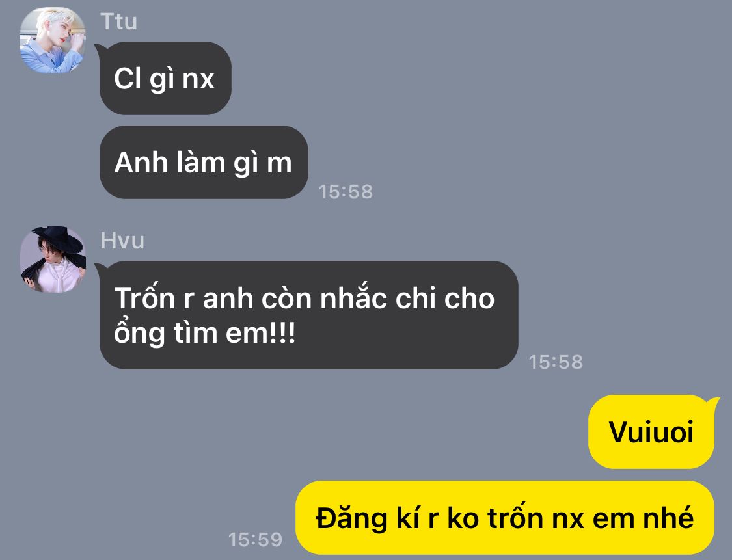Tap the word 'Trốn' in Hvu's bubble
732x560 pixels.
pyautogui.click(x=144, y=298)
